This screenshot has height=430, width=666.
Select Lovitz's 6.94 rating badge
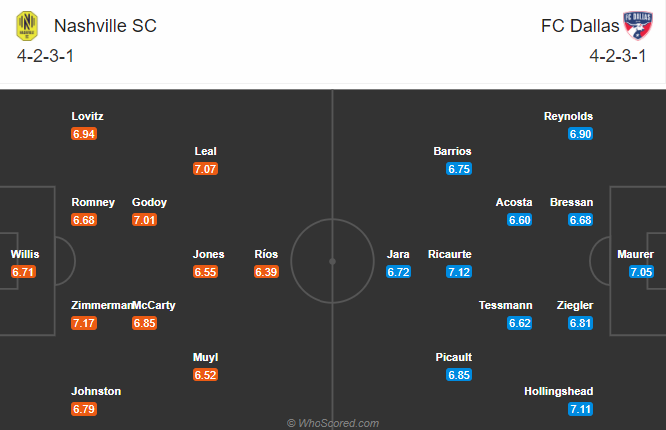(84, 134)
